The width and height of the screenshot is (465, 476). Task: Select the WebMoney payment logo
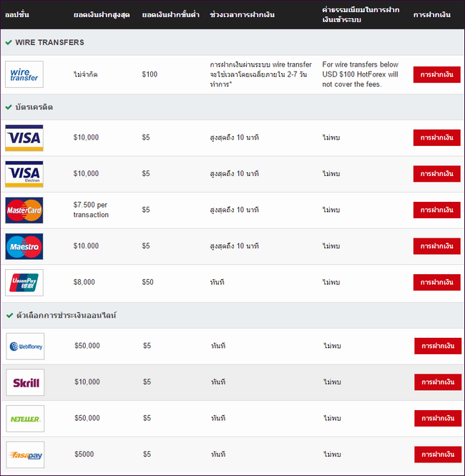click(25, 346)
